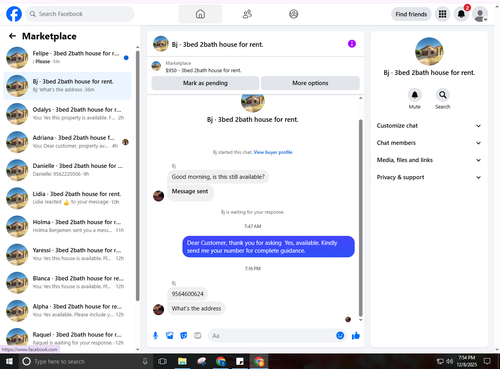Open the Notifications bell
Screen dimensions: 500x369
click(461, 14)
